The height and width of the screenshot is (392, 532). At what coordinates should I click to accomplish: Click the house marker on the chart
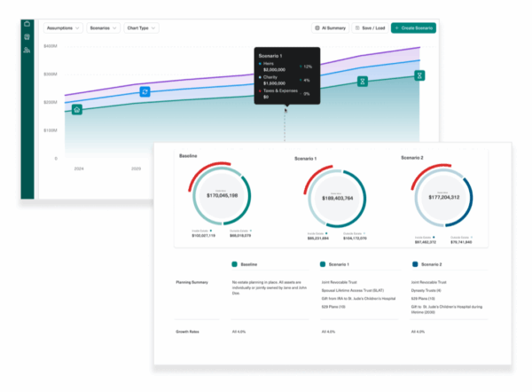point(77,110)
